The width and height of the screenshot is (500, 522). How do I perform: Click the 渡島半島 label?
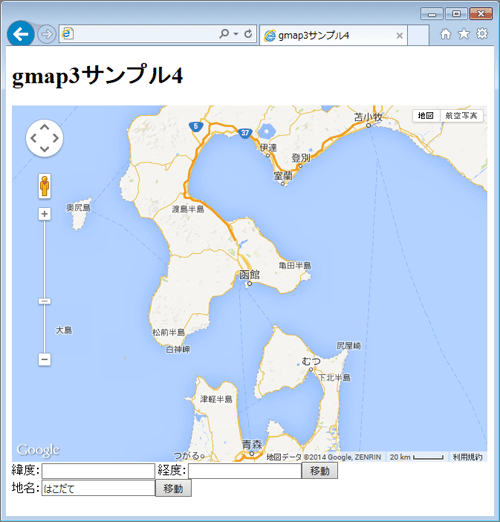coord(188,209)
